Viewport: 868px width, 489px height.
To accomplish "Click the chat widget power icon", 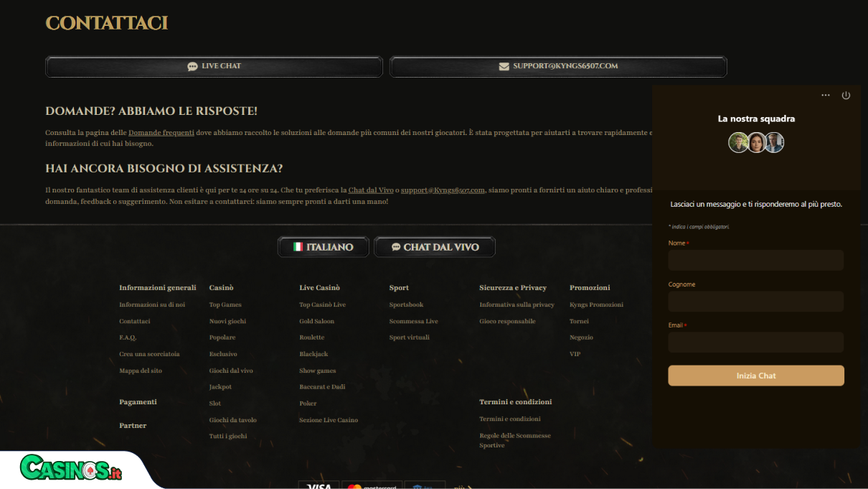I will pos(846,96).
